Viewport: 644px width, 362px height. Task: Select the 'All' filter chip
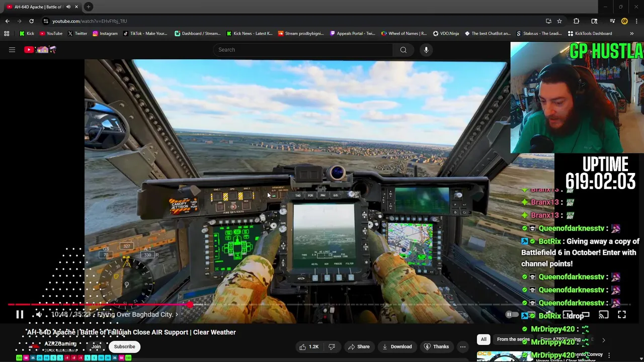[x=484, y=339]
